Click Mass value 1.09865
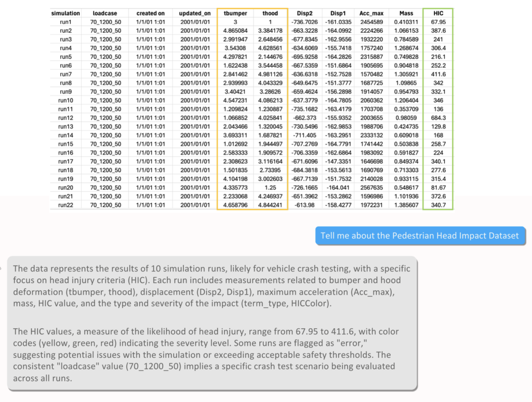Viewport: 532px width, 402px height. (406, 83)
